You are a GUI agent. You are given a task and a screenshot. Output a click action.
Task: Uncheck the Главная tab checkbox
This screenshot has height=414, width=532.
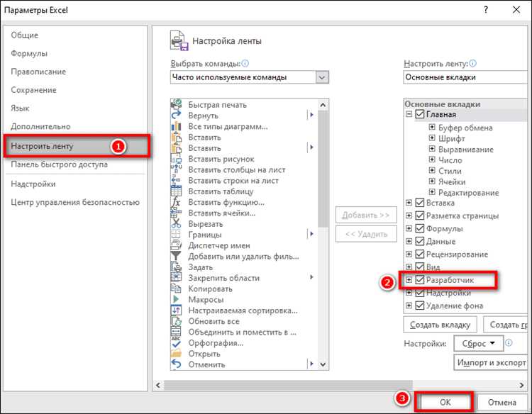(x=420, y=114)
